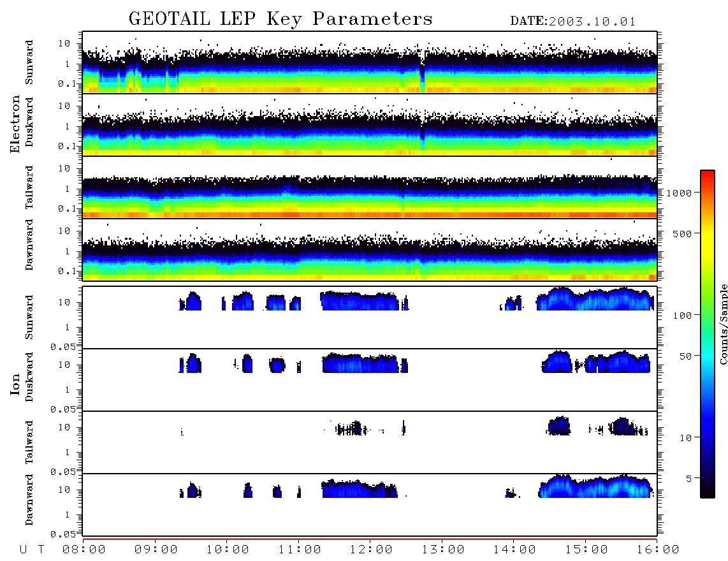This screenshot has height=561, width=728.
Task: Click the 12:00 time tick label
Action: [371, 550]
